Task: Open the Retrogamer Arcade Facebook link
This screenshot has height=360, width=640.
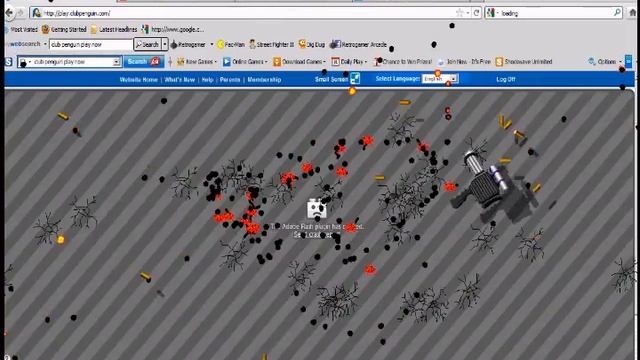Action: (x=358, y=44)
